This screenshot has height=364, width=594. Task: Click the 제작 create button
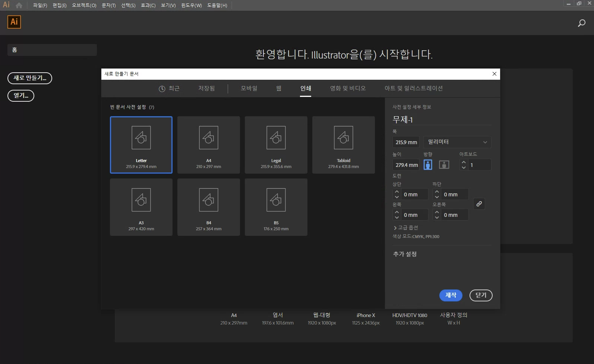coord(451,295)
